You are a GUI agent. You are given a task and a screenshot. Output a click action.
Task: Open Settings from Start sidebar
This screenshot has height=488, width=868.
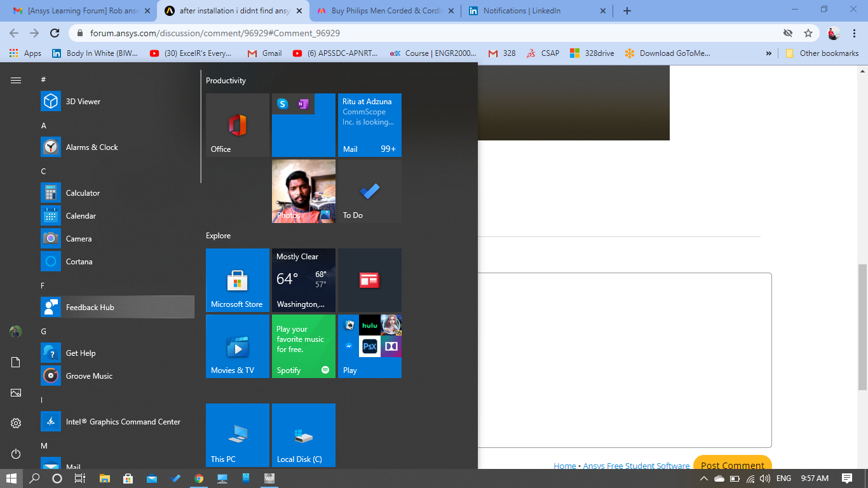click(16, 423)
